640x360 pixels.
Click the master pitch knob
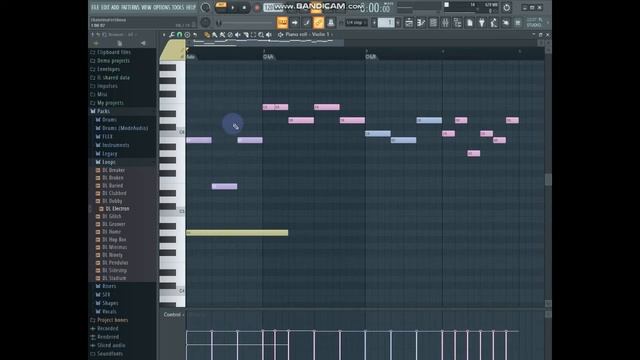[x=205, y=22]
